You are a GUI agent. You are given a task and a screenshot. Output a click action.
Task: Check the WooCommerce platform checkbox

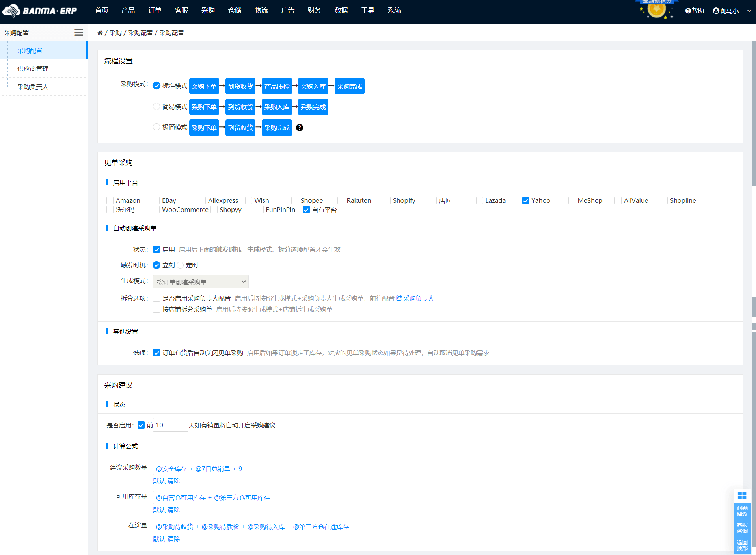click(156, 210)
